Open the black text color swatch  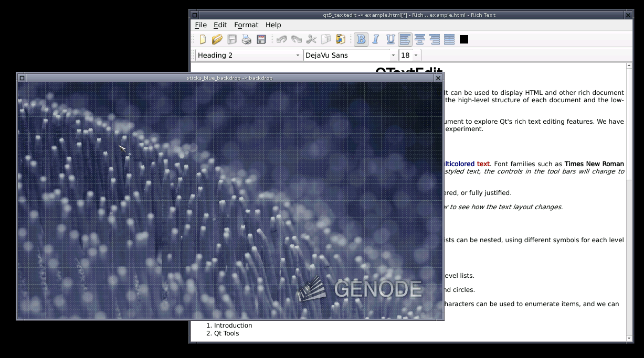click(464, 39)
